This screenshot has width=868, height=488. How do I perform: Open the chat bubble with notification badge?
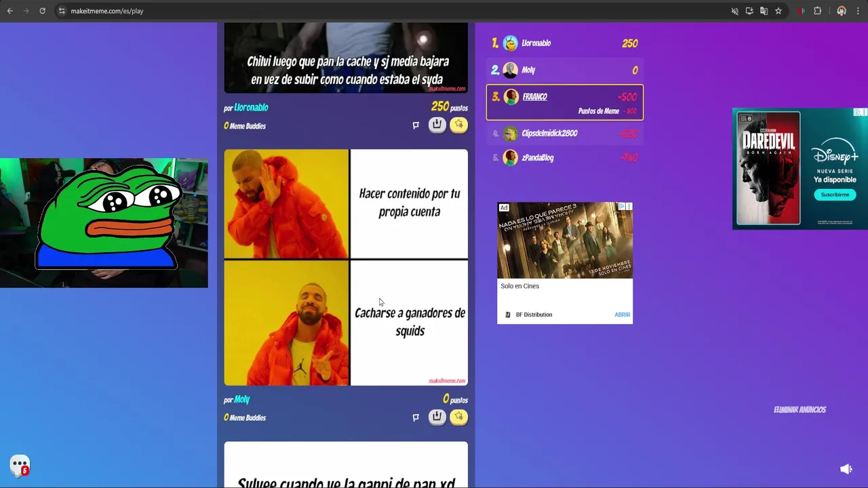pyautogui.click(x=20, y=466)
